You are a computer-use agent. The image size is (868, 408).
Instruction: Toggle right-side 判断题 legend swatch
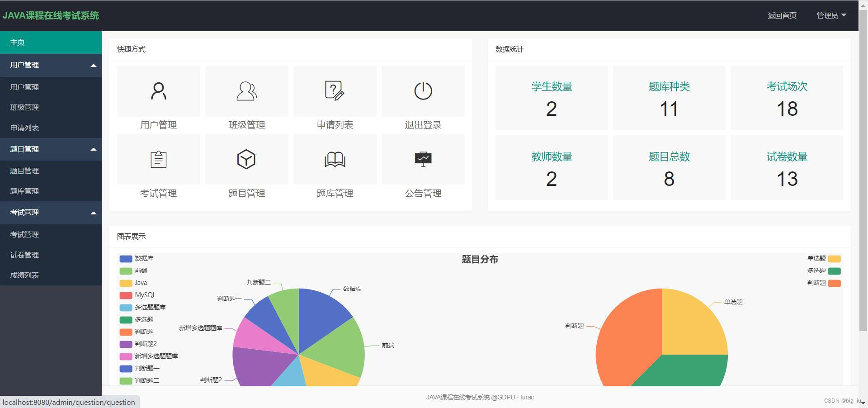pos(835,283)
